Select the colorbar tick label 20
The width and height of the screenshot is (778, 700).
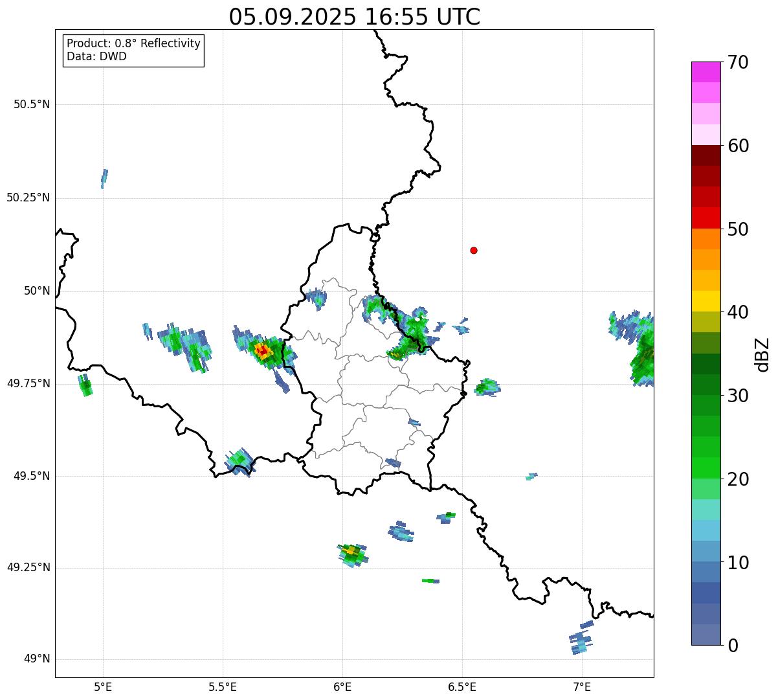click(737, 479)
